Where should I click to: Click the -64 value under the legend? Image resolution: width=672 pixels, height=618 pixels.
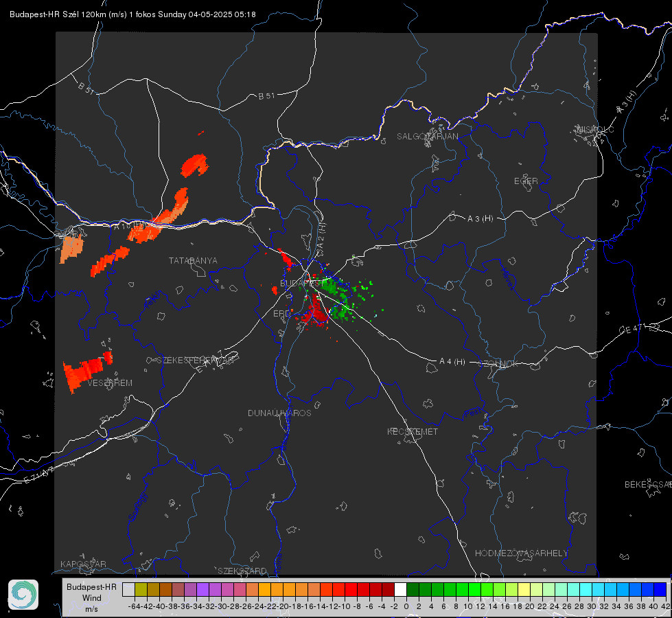tap(134, 606)
